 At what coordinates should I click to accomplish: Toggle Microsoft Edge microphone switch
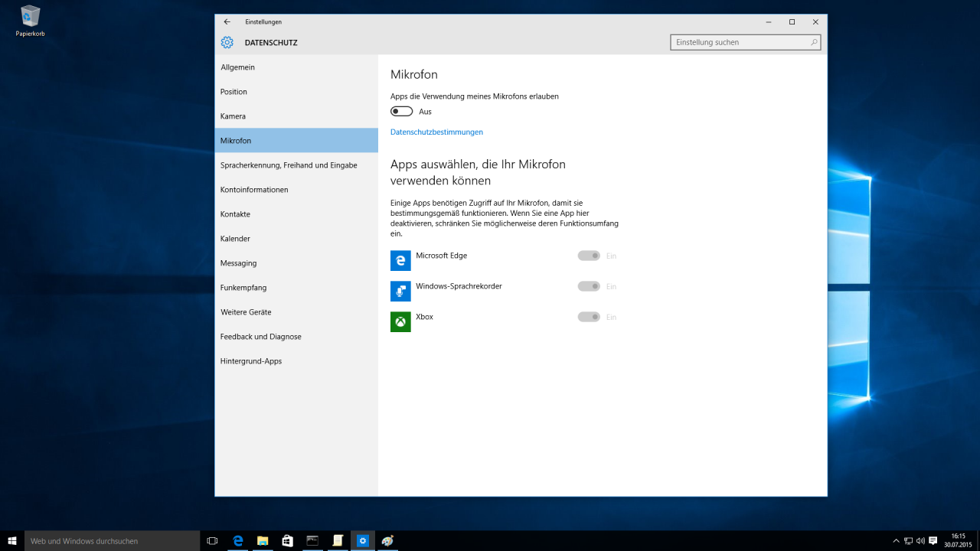[x=589, y=256]
